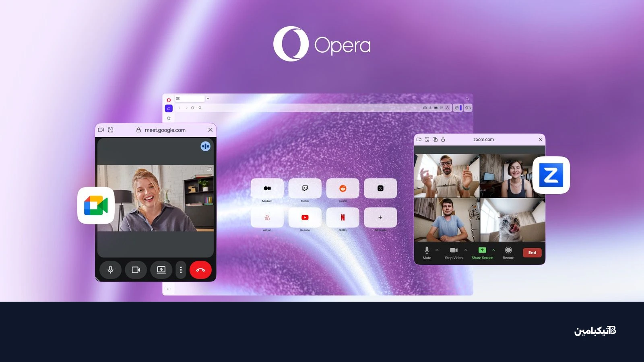The height and width of the screenshot is (362, 644).
Task: Present screen in Google Meet
Action: 161,270
